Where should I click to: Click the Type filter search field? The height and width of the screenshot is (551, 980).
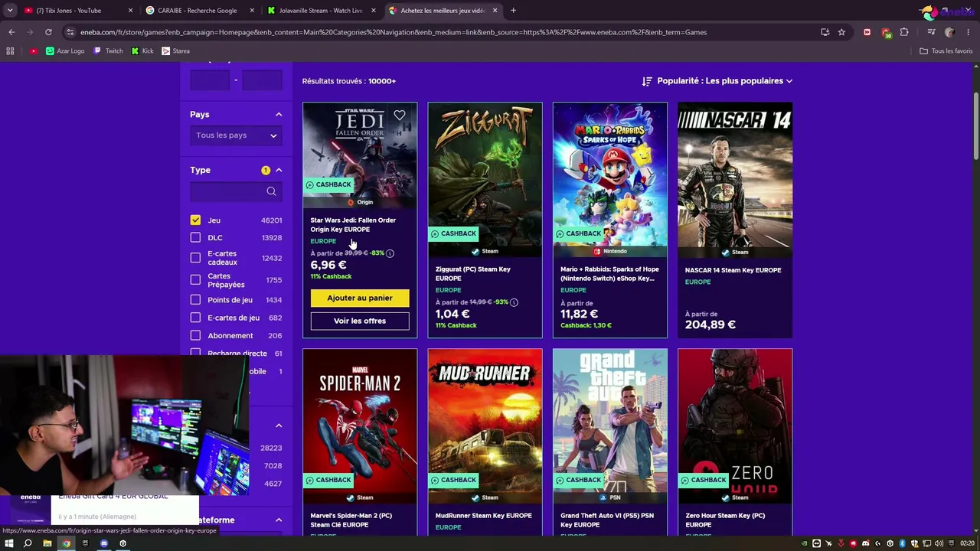point(236,191)
